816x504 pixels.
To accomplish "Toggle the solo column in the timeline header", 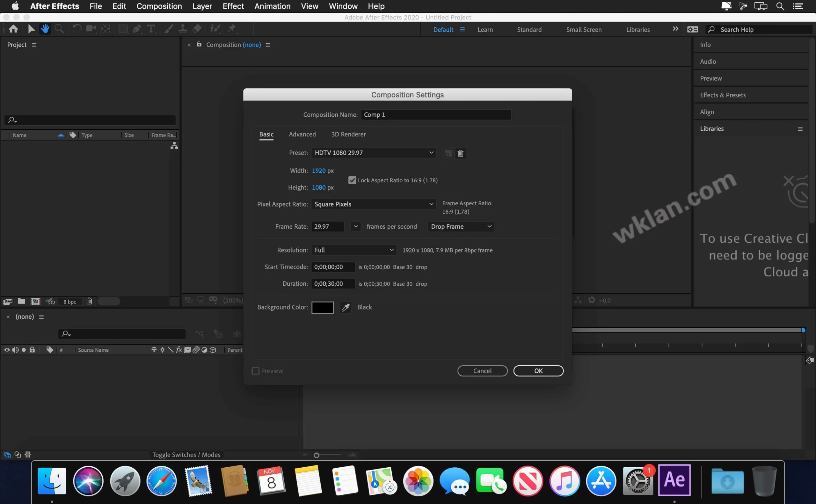I will pos(24,350).
